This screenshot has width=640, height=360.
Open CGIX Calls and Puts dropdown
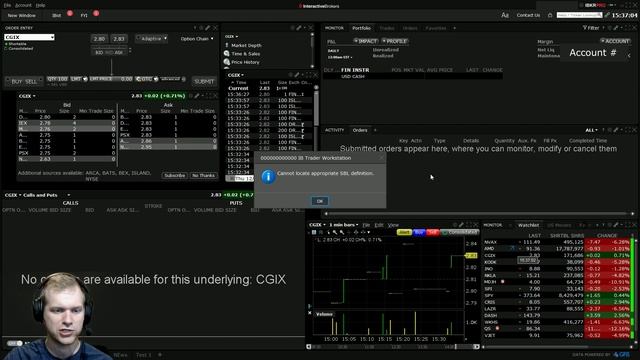coord(68,195)
